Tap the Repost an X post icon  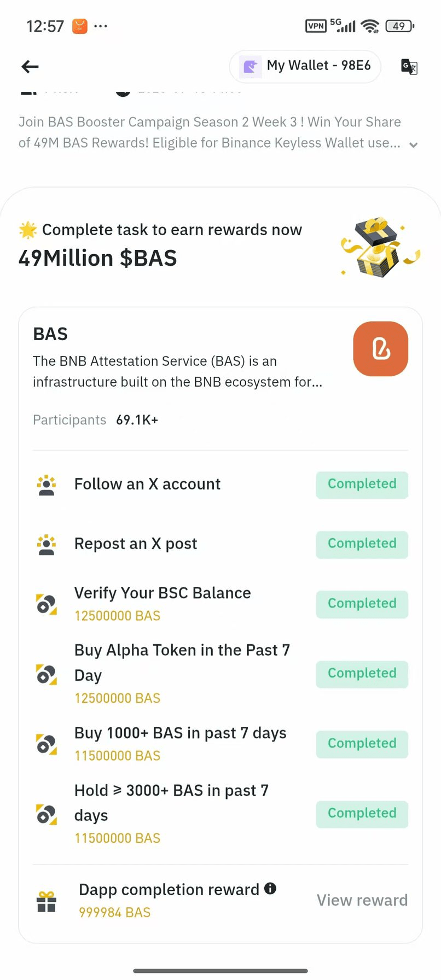47,544
